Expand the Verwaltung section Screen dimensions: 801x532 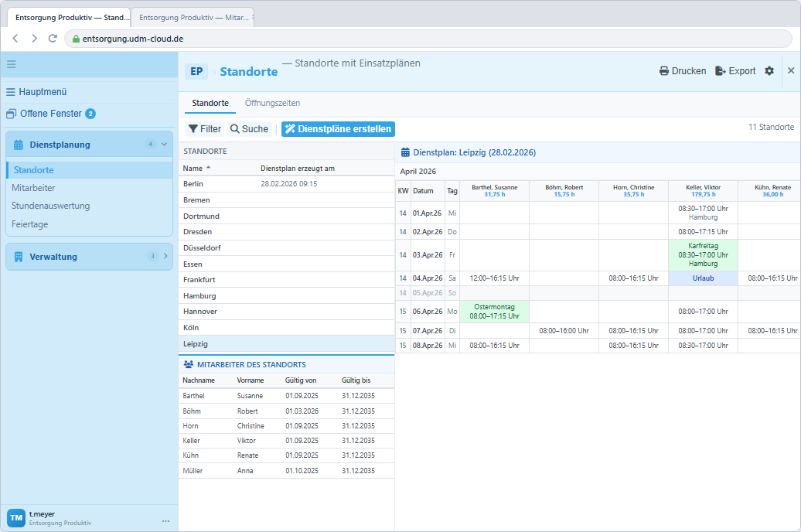tap(165, 256)
